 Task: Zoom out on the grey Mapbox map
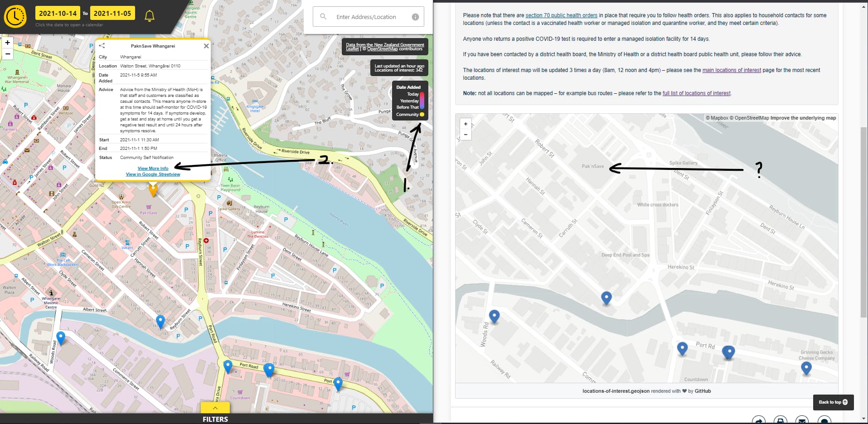[x=466, y=135]
